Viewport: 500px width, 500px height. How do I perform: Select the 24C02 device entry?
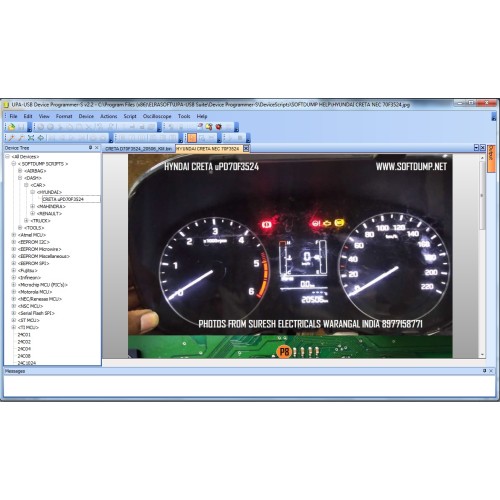pyautogui.click(x=24, y=342)
